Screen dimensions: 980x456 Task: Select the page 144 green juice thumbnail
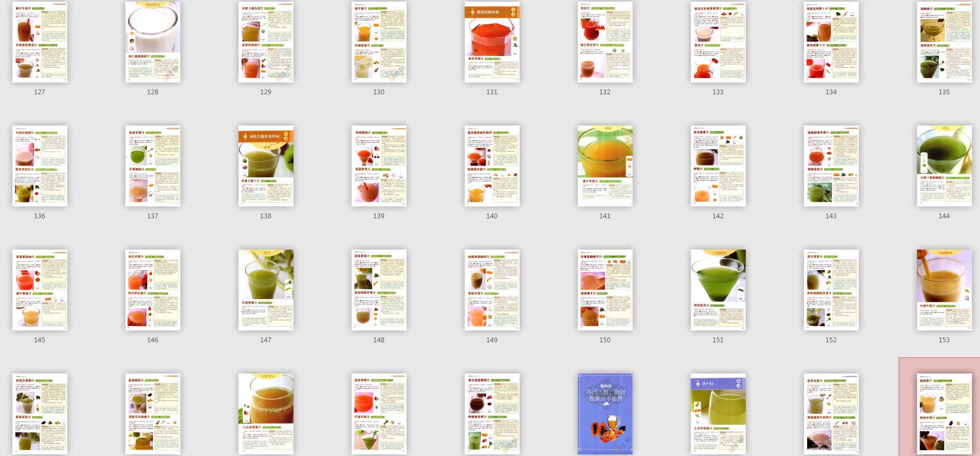[x=944, y=166]
